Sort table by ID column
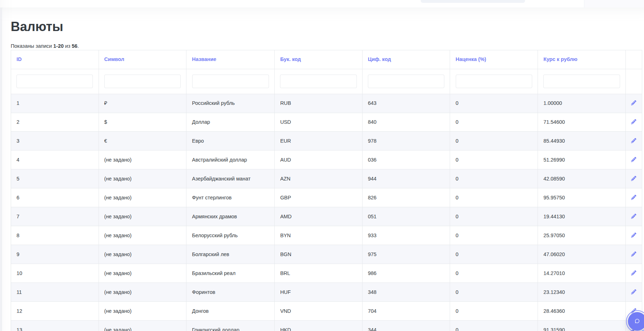644x331 pixels. (x=19, y=59)
